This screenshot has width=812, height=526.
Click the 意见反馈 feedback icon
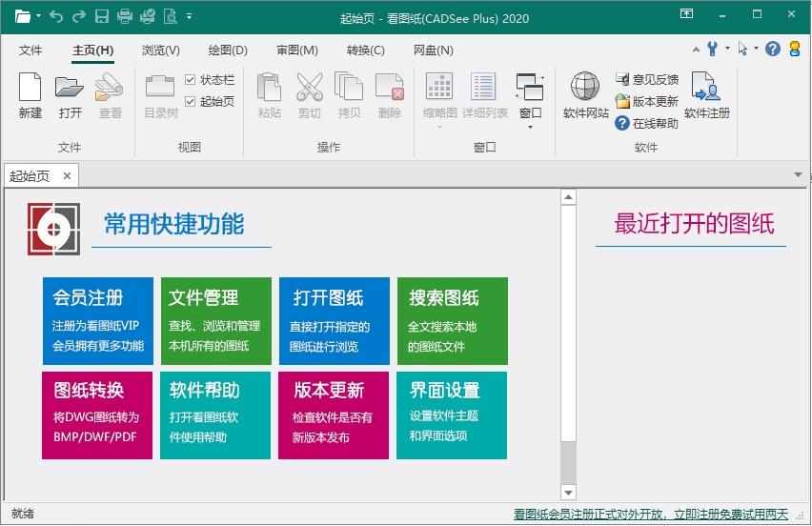point(622,80)
